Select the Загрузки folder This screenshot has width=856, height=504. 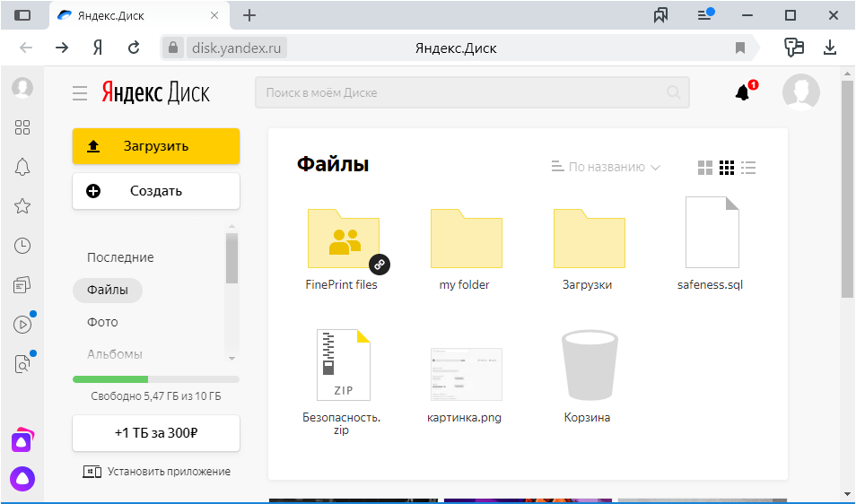click(x=588, y=244)
